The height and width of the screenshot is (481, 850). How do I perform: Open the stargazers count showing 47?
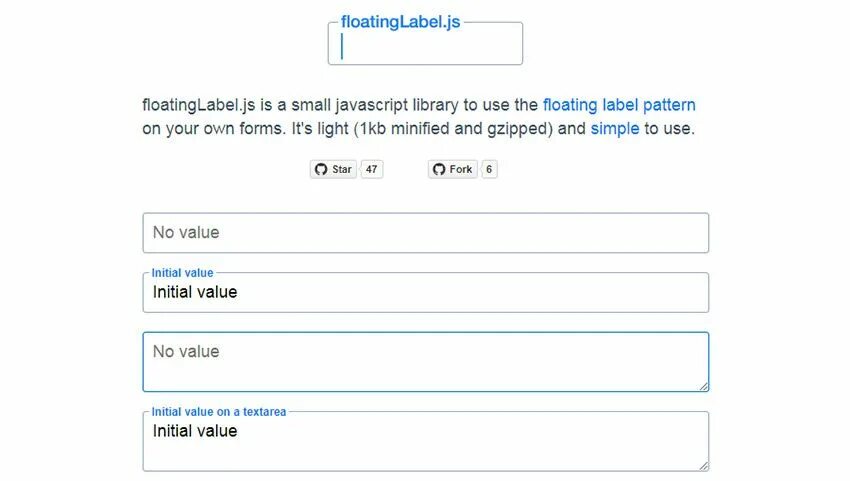click(372, 170)
